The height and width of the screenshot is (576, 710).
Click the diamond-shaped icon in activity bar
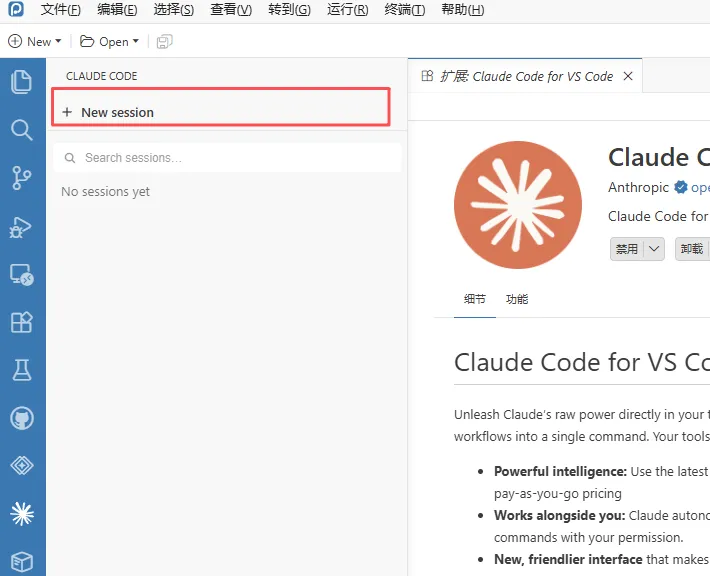pyautogui.click(x=21, y=466)
